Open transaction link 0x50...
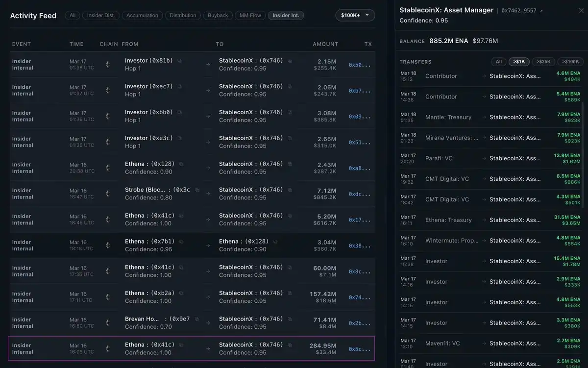 coord(359,65)
